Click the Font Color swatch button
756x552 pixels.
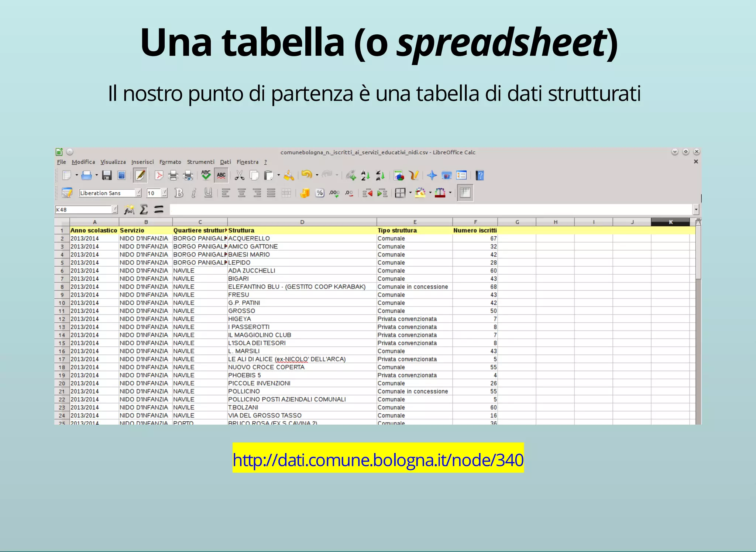[440, 193]
